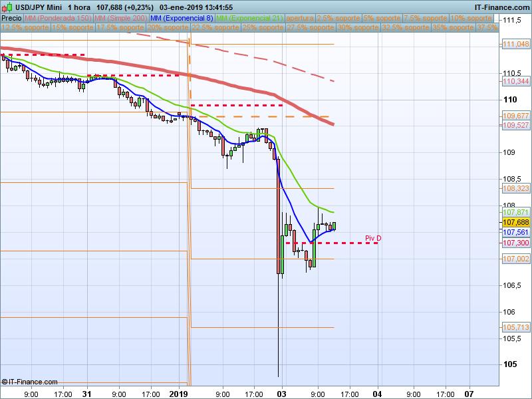Choose the 20% soporte legend label
This screenshot has width=532, height=399.
[168, 27]
